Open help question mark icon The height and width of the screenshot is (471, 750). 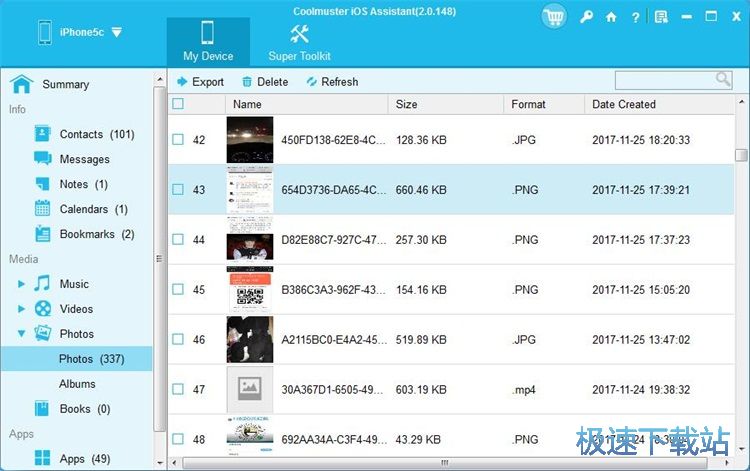(635, 17)
